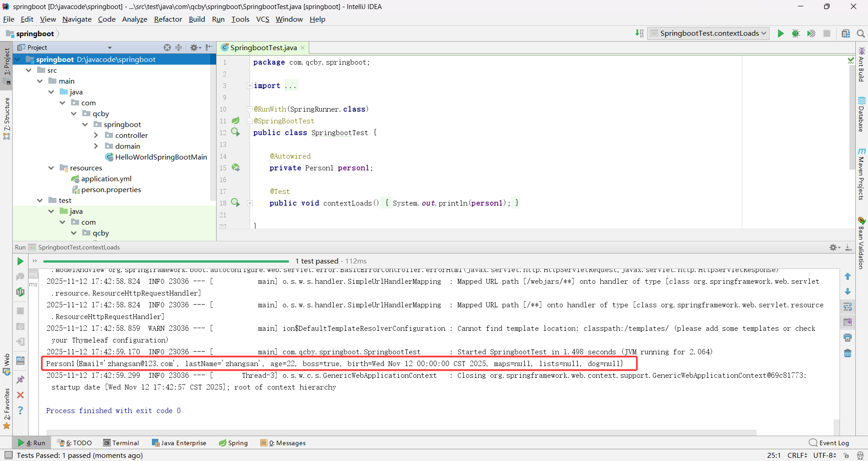The height and width of the screenshot is (461, 868).
Task: Expand the controller package
Action: coord(96,135)
